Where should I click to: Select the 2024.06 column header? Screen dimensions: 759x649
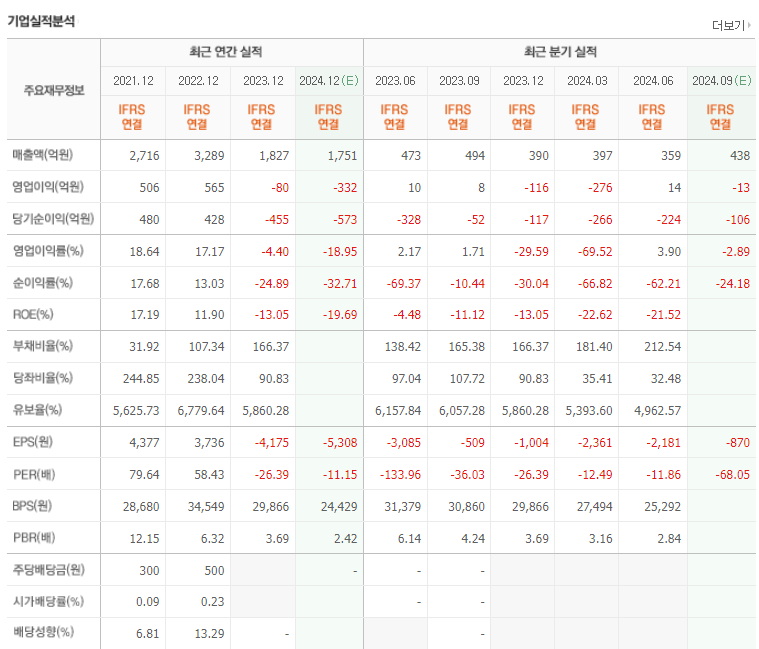coord(653,81)
